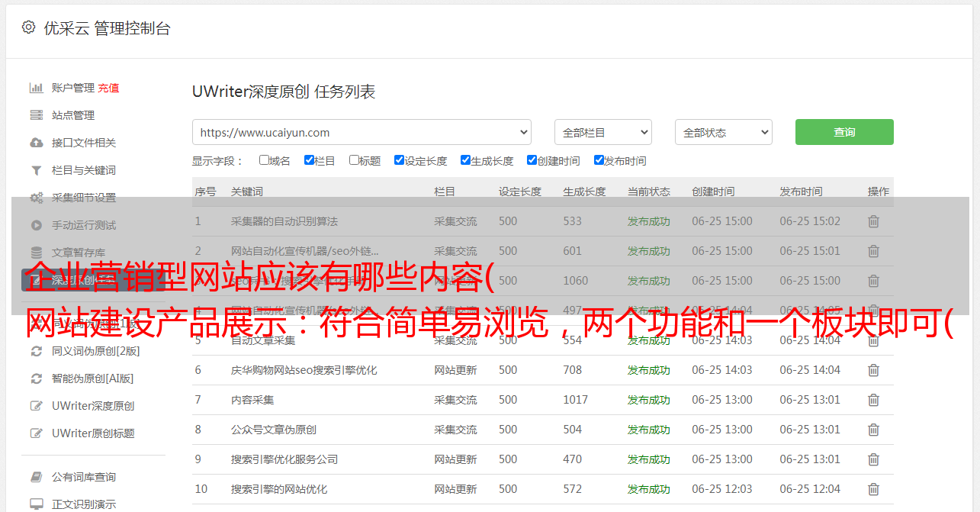Click the trash icon for row 10

point(873,489)
